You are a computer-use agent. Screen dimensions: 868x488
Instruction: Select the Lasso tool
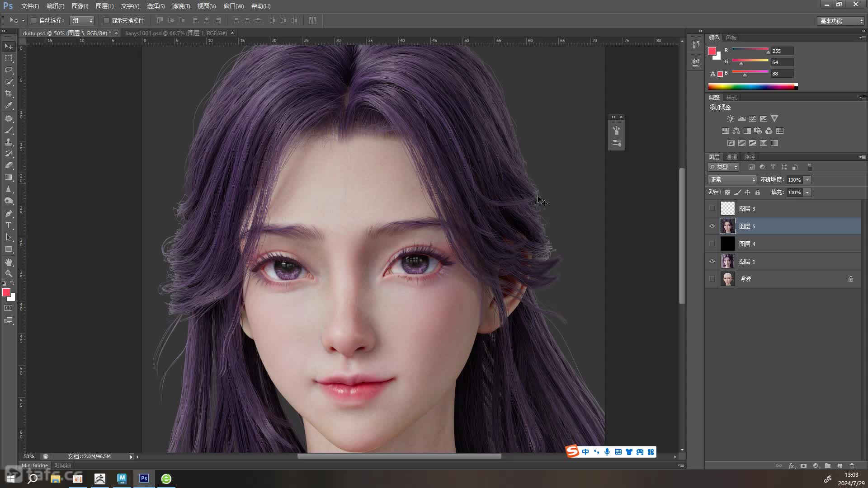(9, 70)
